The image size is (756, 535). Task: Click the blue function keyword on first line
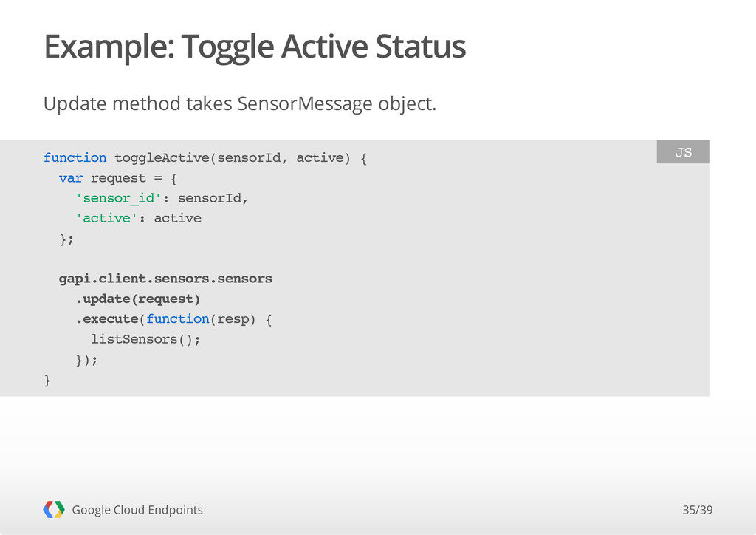point(75,157)
